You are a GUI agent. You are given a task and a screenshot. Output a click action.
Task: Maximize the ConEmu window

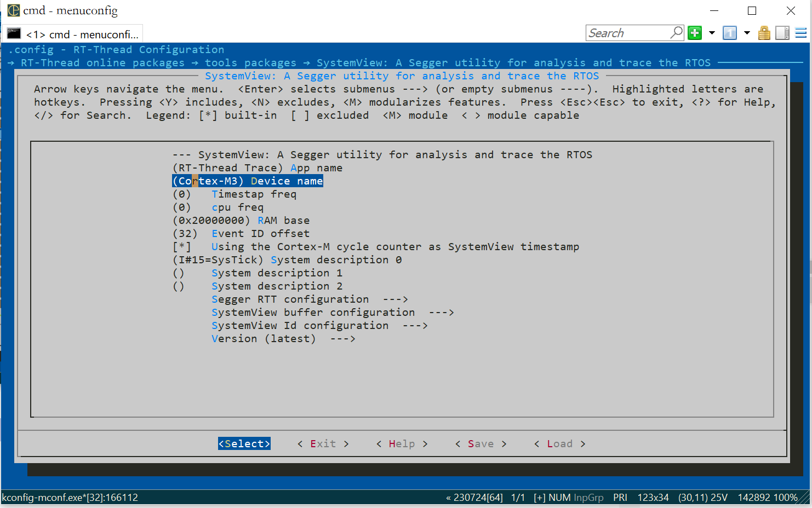(x=752, y=11)
